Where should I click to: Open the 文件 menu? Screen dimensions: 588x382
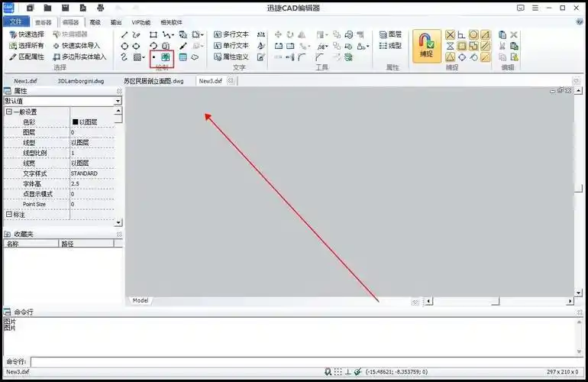click(x=15, y=22)
